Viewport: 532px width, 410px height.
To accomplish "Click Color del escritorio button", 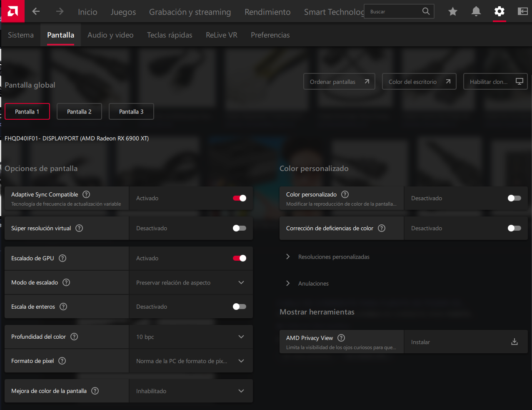I will tap(419, 81).
